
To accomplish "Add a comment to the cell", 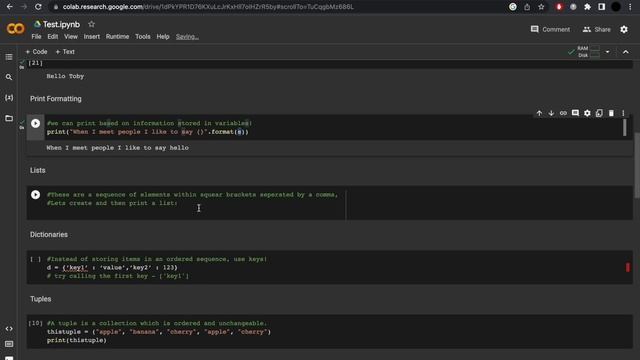I will [x=575, y=113].
